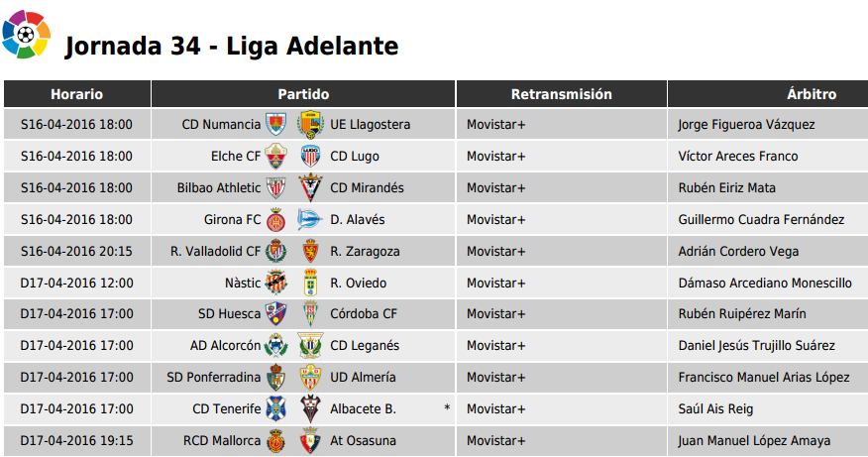Click the D. Alavés team logo
Viewport: 868px width, 457px height.
pos(310,219)
